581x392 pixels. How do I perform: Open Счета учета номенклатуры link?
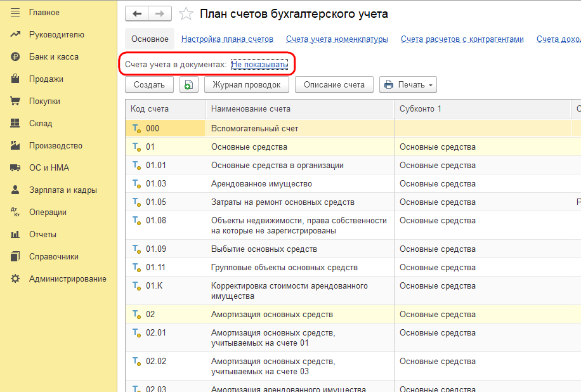(337, 39)
